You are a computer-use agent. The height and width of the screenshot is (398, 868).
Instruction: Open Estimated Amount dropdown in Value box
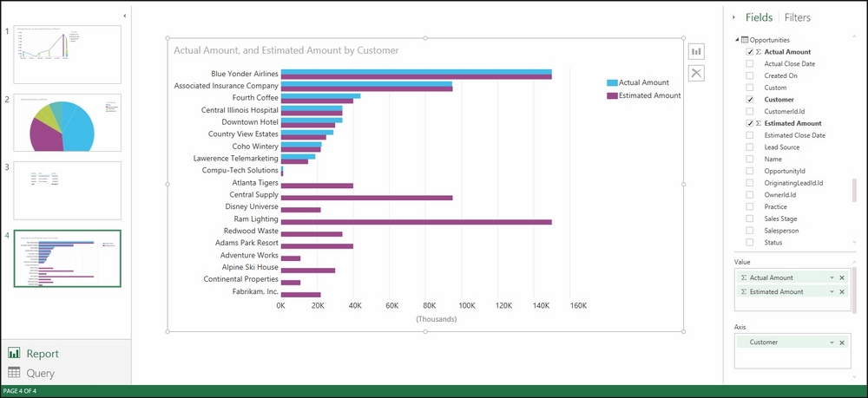[832, 292]
